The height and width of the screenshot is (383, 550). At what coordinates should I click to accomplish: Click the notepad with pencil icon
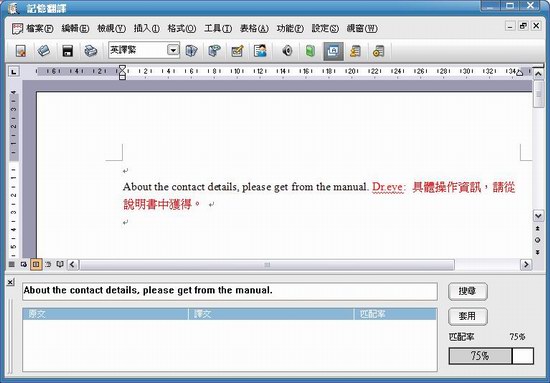point(237,51)
